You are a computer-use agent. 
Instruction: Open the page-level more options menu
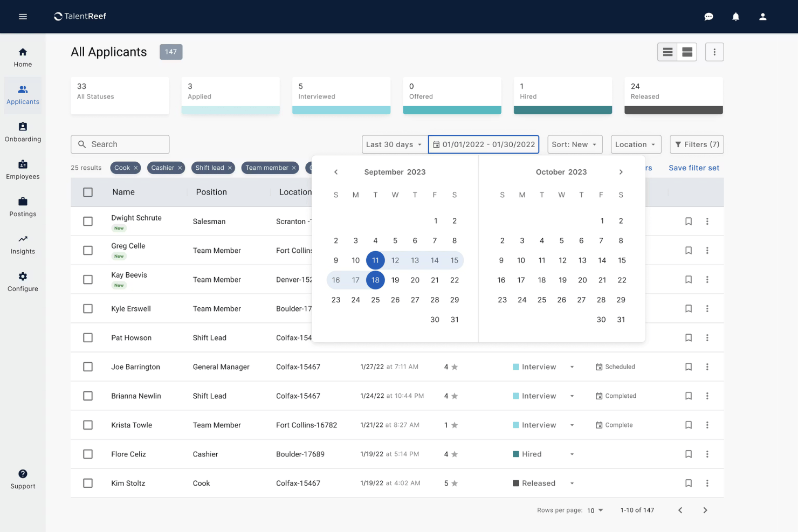click(714, 52)
